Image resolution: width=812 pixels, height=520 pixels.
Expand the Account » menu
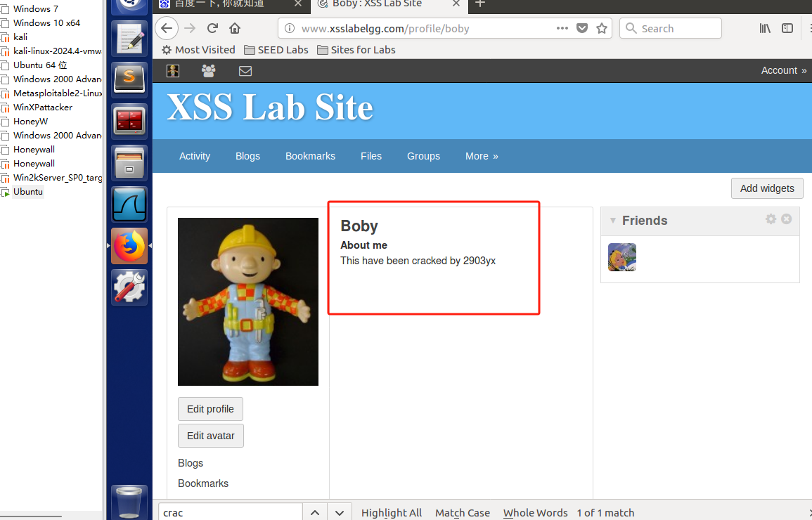pyautogui.click(x=783, y=70)
